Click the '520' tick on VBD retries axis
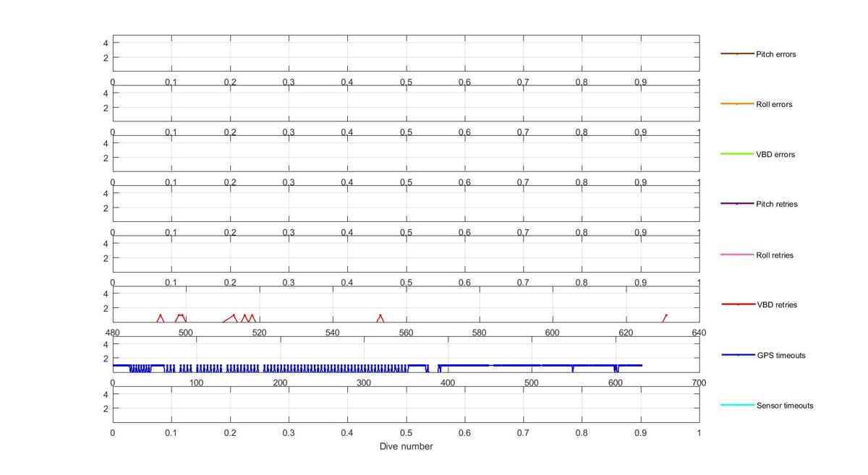The height and width of the screenshot is (475, 868). (259, 333)
